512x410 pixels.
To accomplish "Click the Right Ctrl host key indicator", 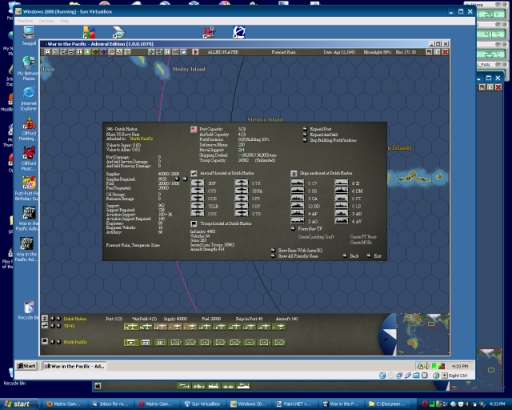I will tap(458, 375).
